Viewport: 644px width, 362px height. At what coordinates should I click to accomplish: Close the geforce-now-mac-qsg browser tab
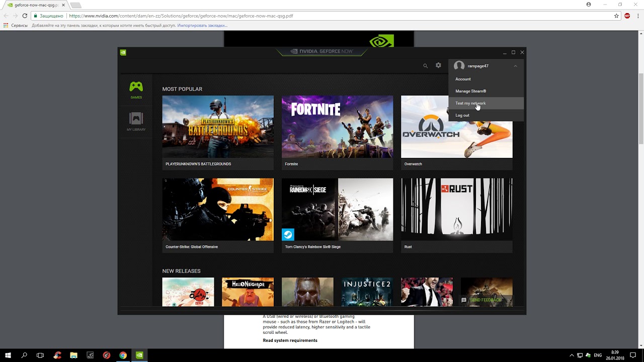coord(63,5)
